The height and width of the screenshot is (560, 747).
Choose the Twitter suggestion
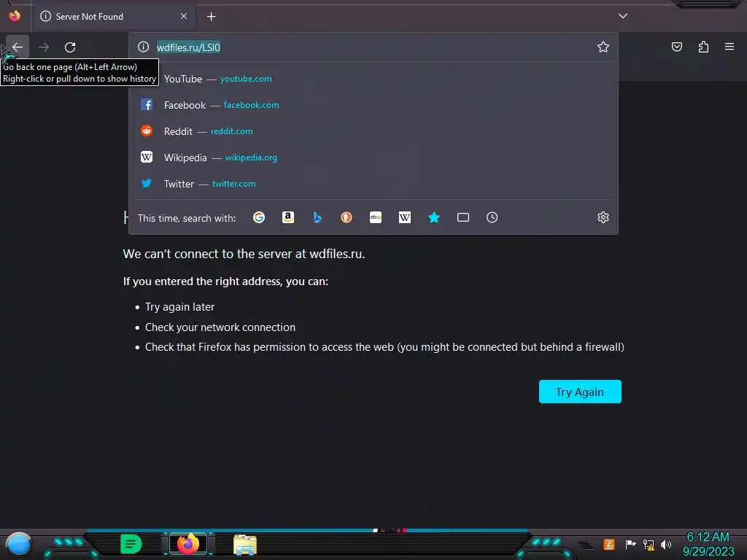[373, 183]
